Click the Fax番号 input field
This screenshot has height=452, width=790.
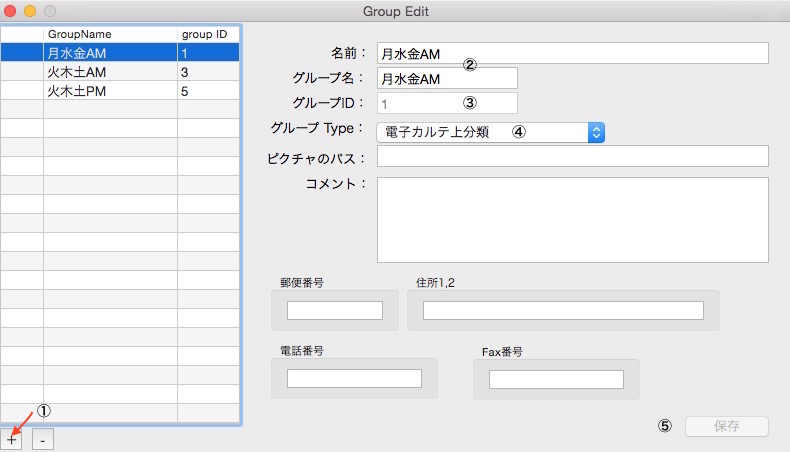pos(556,379)
